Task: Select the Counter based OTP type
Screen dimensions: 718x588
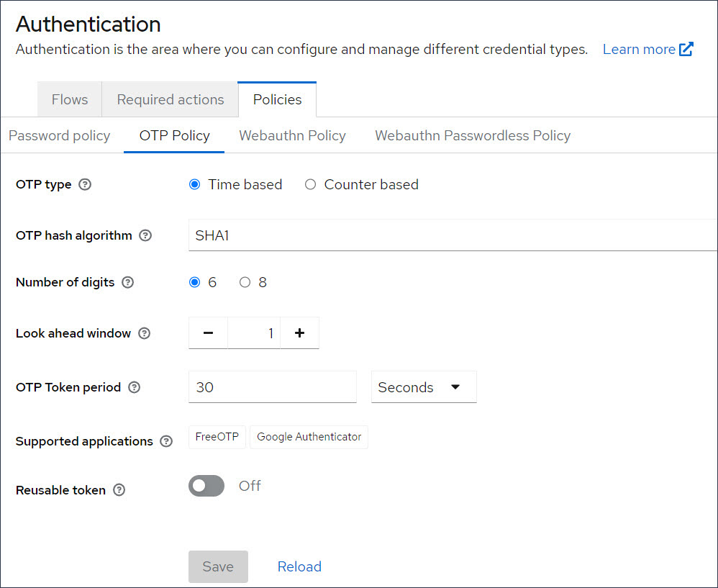Action: pos(310,184)
